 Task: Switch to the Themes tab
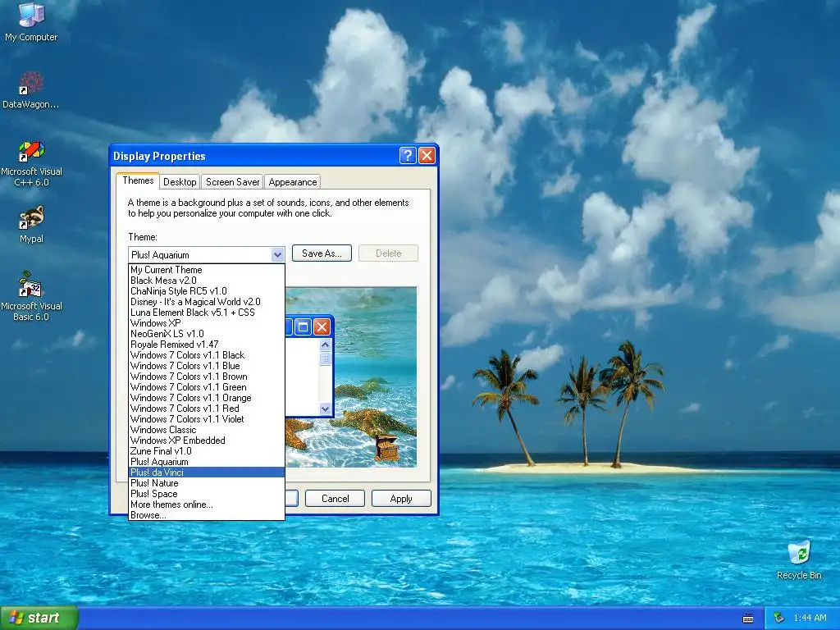(x=138, y=180)
